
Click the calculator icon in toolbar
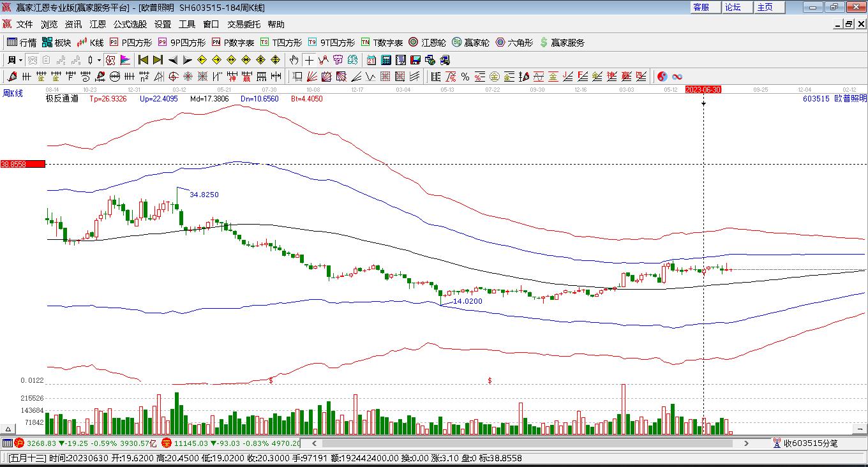click(x=386, y=60)
